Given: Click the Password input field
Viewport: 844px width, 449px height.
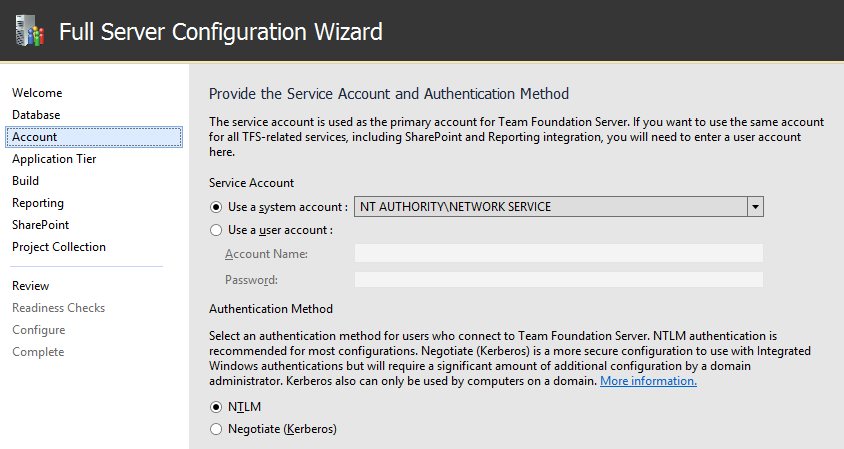Looking at the screenshot, I should tap(558, 279).
